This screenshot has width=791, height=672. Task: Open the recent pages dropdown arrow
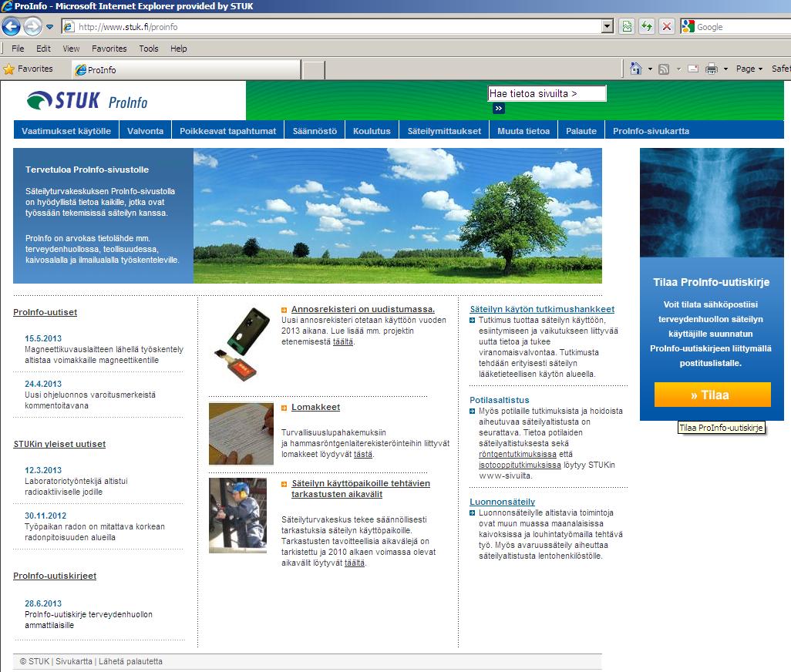(49, 27)
